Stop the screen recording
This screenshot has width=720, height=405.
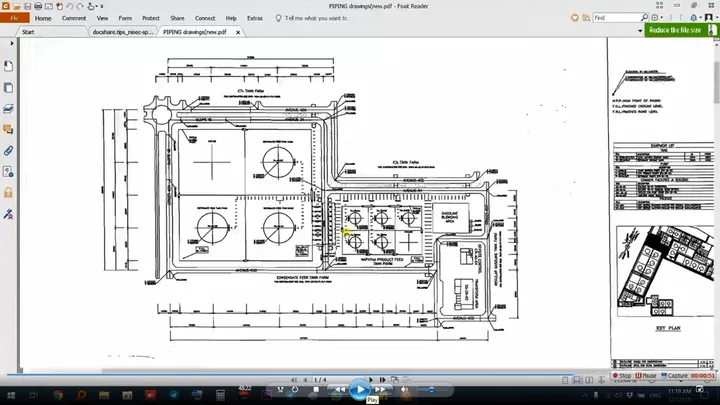tap(622, 376)
